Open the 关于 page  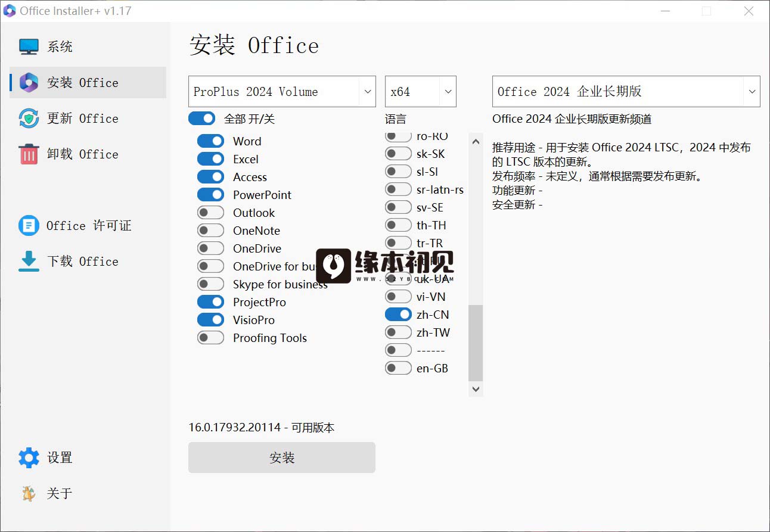[88, 493]
